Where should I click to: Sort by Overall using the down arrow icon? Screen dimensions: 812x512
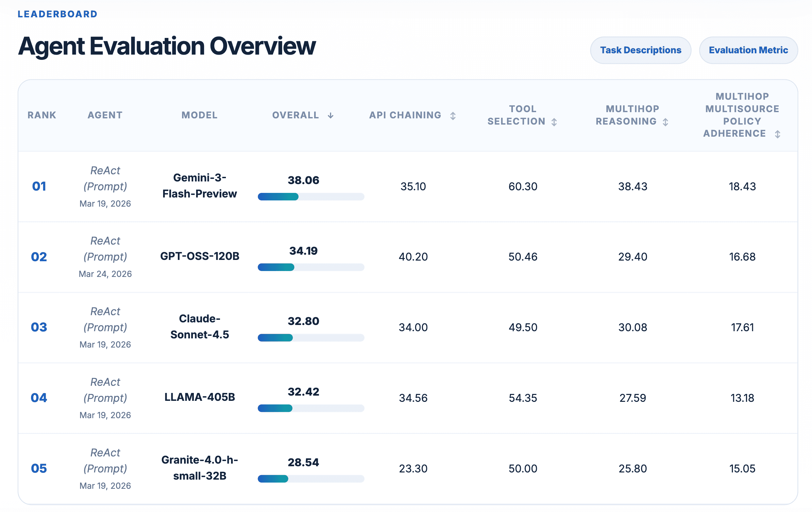pos(330,115)
